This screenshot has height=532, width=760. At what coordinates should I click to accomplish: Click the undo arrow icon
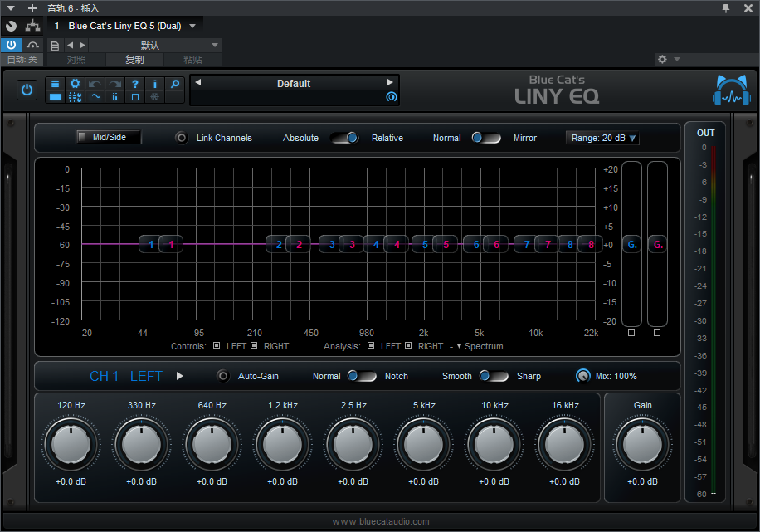(x=95, y=84)
